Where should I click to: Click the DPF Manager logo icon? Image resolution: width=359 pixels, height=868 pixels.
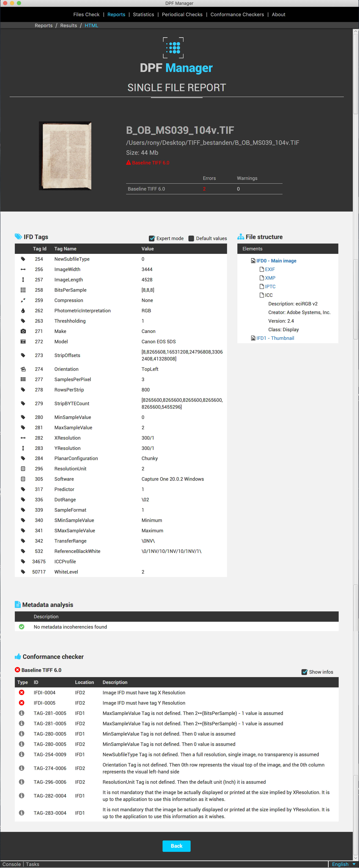point(173,47)
